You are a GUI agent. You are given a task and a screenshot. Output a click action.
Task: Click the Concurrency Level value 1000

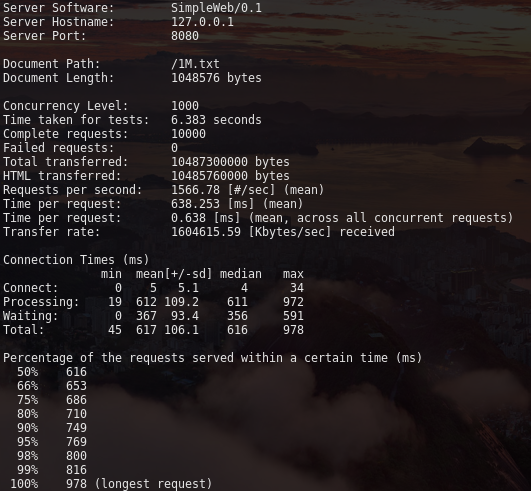point(185,106)
